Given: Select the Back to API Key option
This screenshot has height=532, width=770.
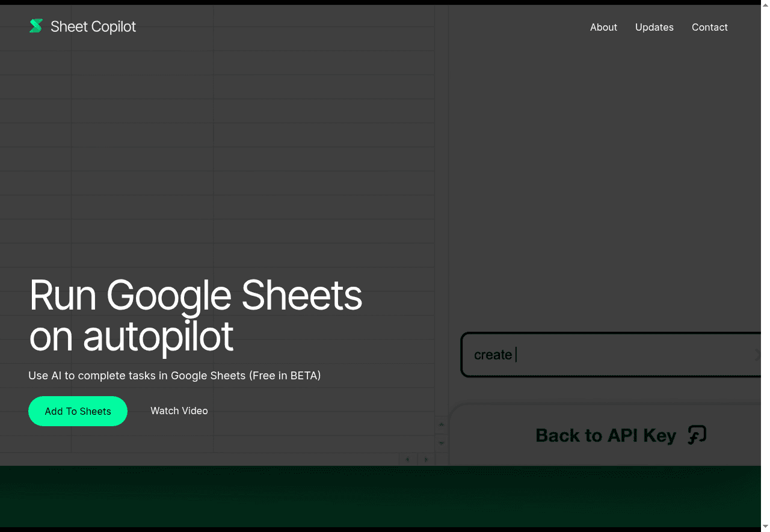Looking at the screenshot, I should [605, 435].
